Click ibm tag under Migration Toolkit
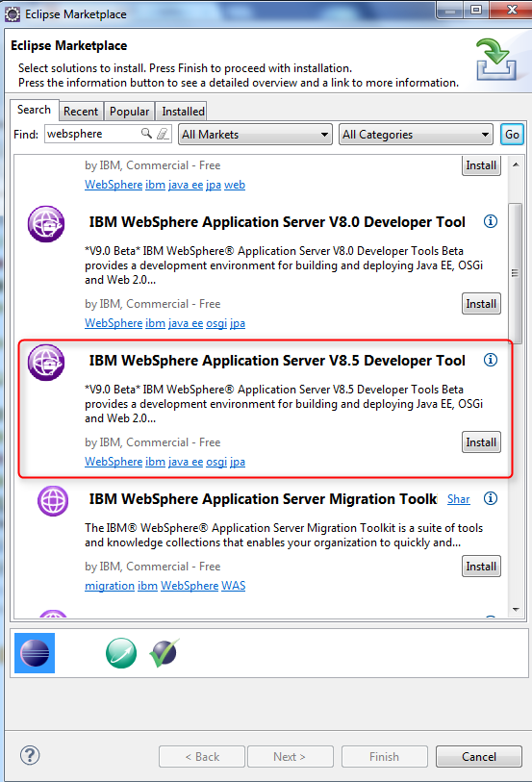 (147, 586)
